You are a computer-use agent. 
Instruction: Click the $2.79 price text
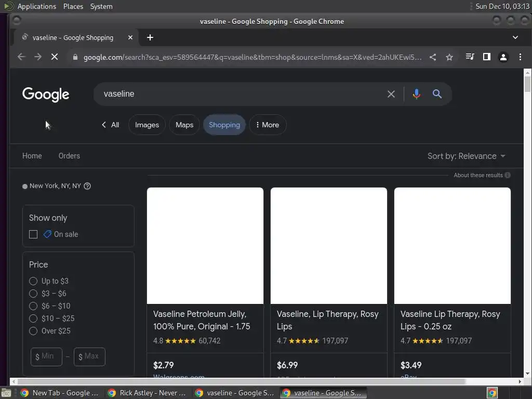163,365
